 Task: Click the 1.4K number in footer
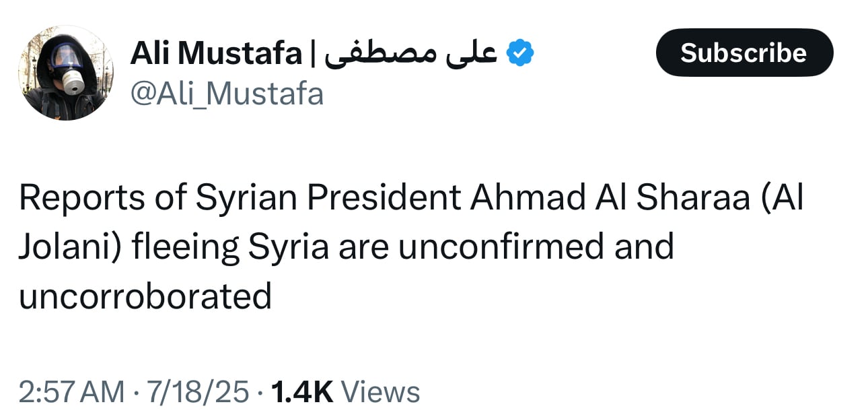(x=301, y=392)
